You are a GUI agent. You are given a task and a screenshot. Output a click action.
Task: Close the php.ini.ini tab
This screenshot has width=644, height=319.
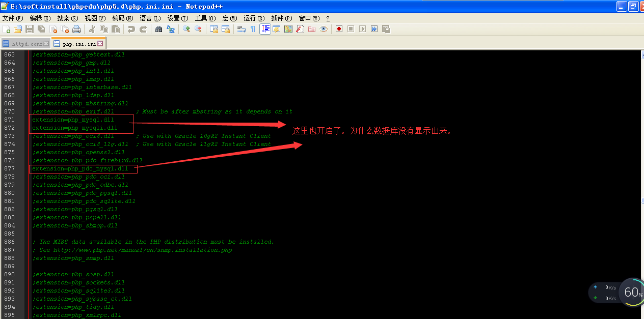pyautogui.click(x=100, y=44)
